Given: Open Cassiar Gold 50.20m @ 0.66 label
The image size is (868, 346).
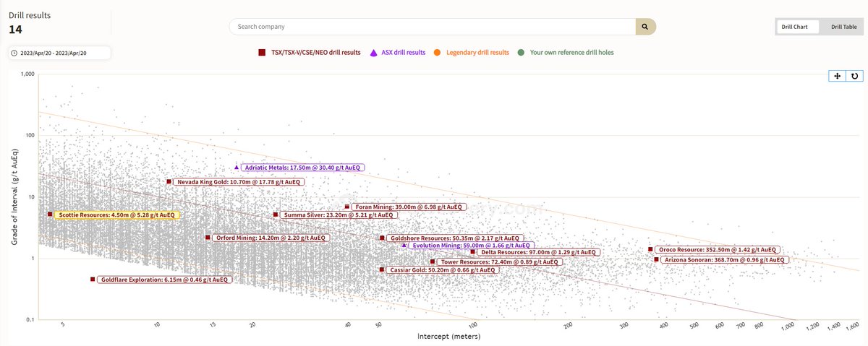Looking at the screenshot, I should tap(442, 269).
